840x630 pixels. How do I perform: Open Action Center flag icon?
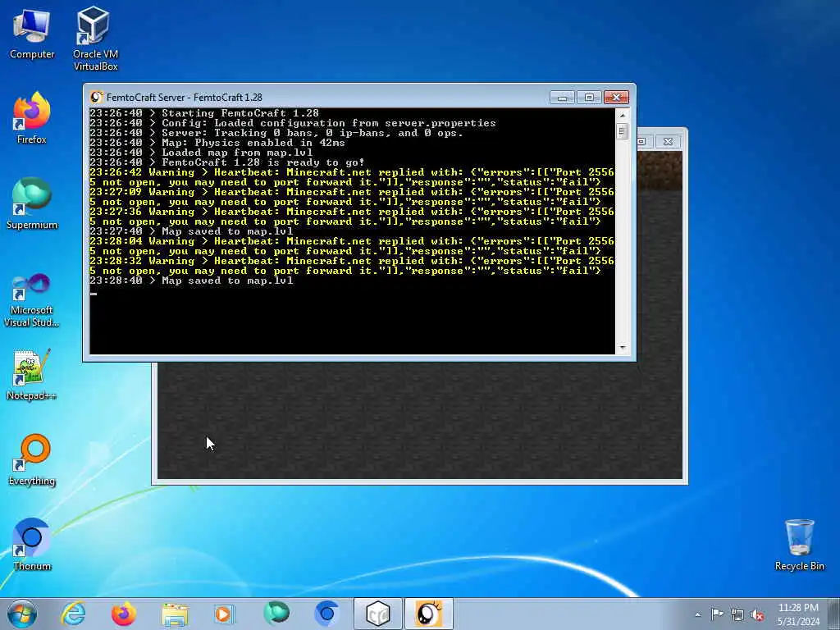click(717, 614)
